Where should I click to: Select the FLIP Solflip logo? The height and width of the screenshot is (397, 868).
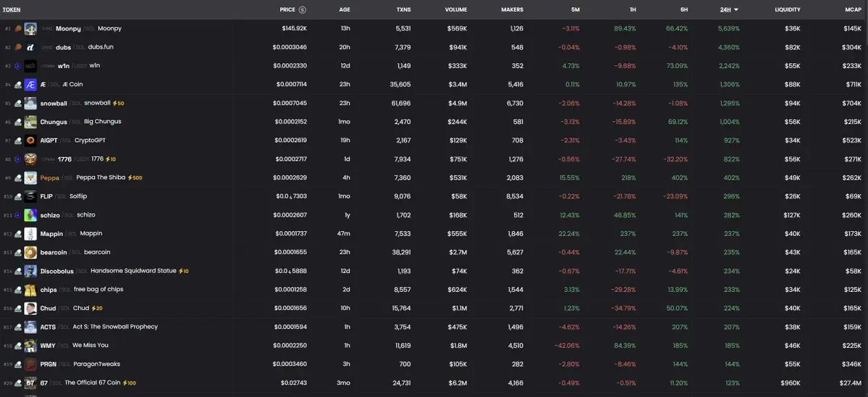click(30, 196)
